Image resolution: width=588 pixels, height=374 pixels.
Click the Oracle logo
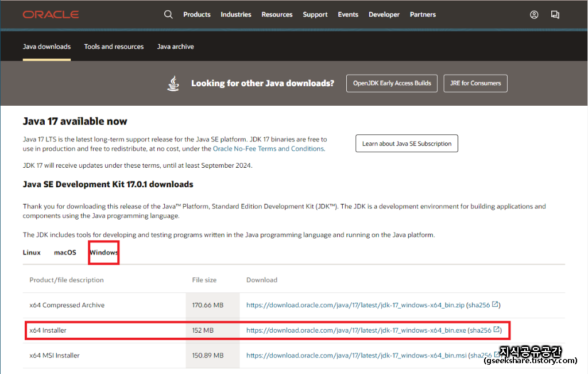pyautogui.click(x=51, y=14)
